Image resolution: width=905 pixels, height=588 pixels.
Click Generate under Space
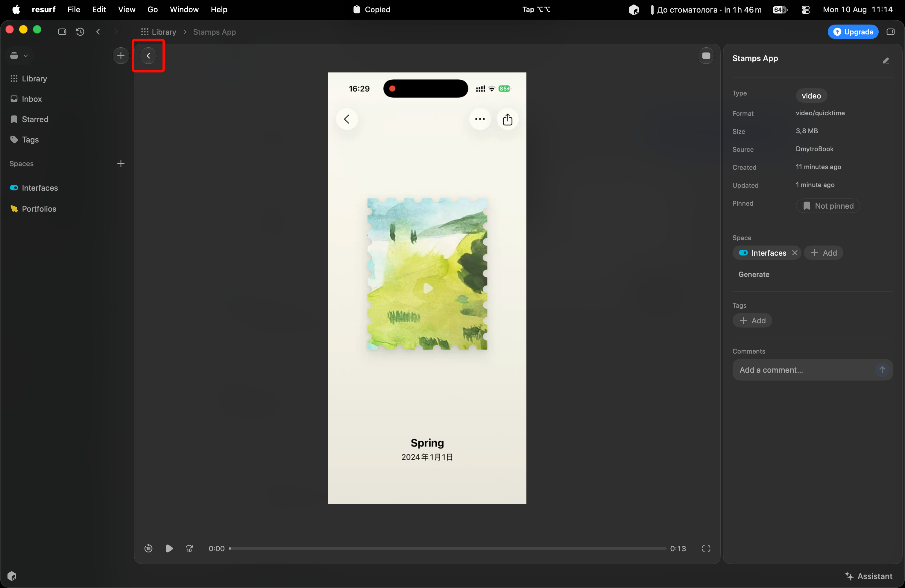(754, 275)
